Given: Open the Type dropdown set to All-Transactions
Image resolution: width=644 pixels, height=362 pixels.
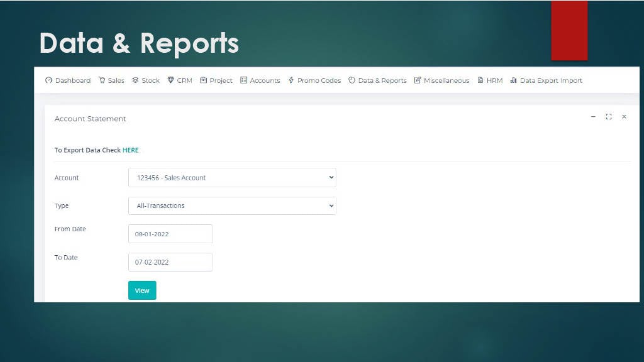Looking at the screenshot, I should 231,206.
